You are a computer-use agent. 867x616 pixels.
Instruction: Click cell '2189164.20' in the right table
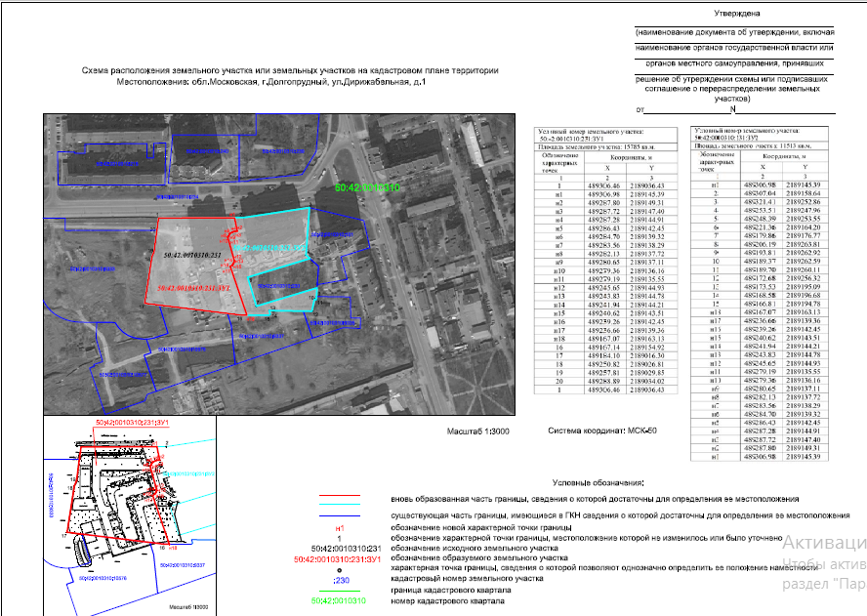[x=803, y=227]
